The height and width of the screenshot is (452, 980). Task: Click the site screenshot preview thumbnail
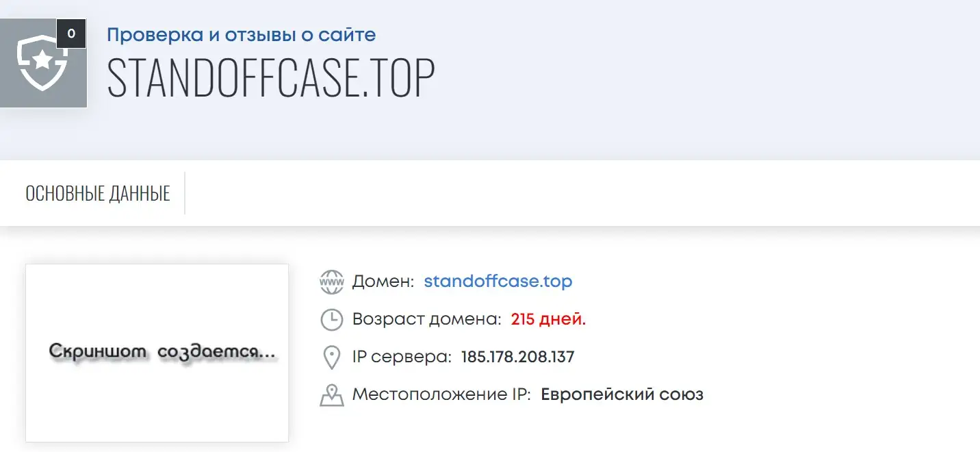pos(157,353)
